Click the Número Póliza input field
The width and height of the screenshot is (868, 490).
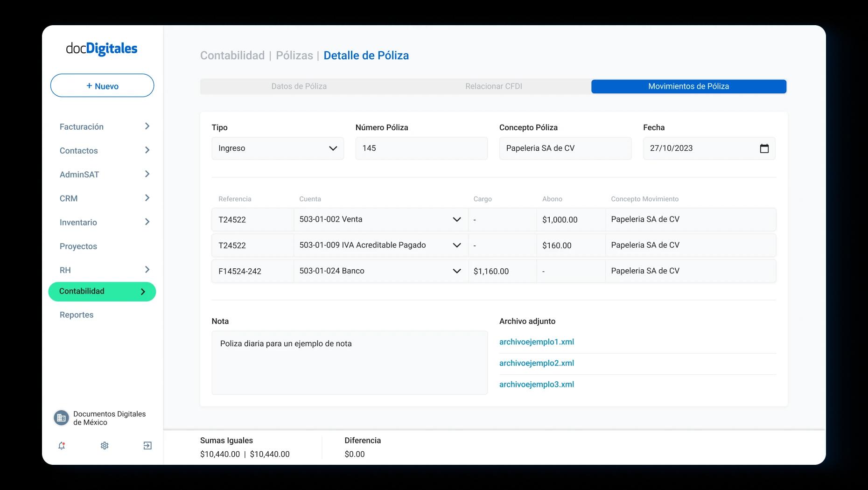(x=421, y=148)
